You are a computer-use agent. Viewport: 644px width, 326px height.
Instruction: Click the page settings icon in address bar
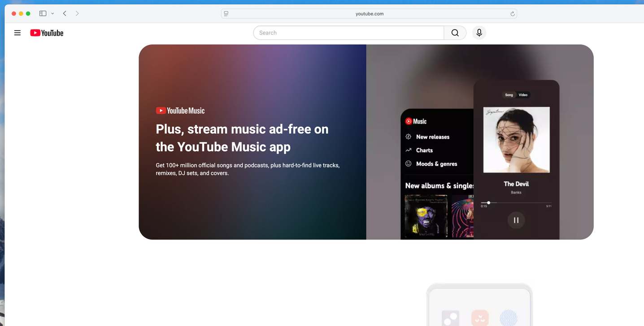226,14
